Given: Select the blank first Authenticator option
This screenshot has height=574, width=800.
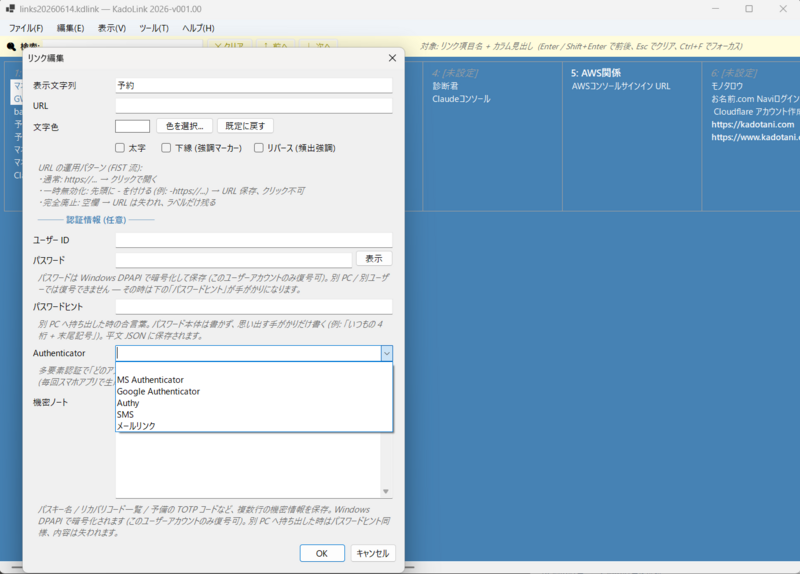Looking at the screenshot, I should (254, 368).
